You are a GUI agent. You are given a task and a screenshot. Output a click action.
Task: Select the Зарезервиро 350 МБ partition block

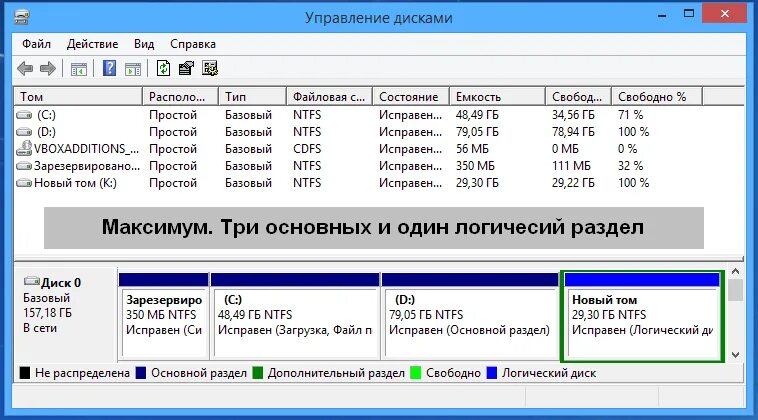pyautogui.click(x=163, y=317)
